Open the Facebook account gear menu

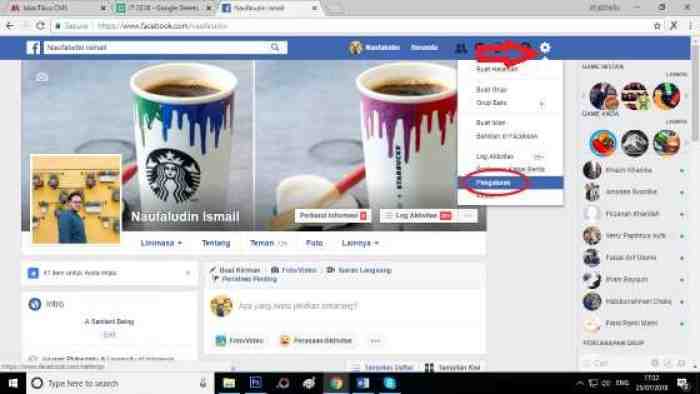545,47
